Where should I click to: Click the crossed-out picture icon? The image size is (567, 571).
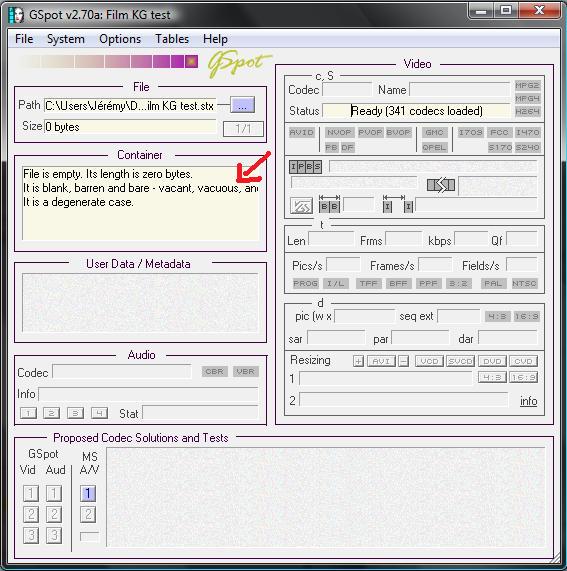[x=301, y=206]
